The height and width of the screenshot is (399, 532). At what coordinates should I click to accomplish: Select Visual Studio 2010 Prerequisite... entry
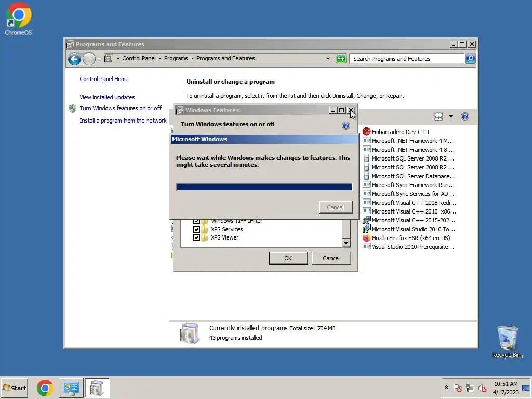tap(408, 247)
